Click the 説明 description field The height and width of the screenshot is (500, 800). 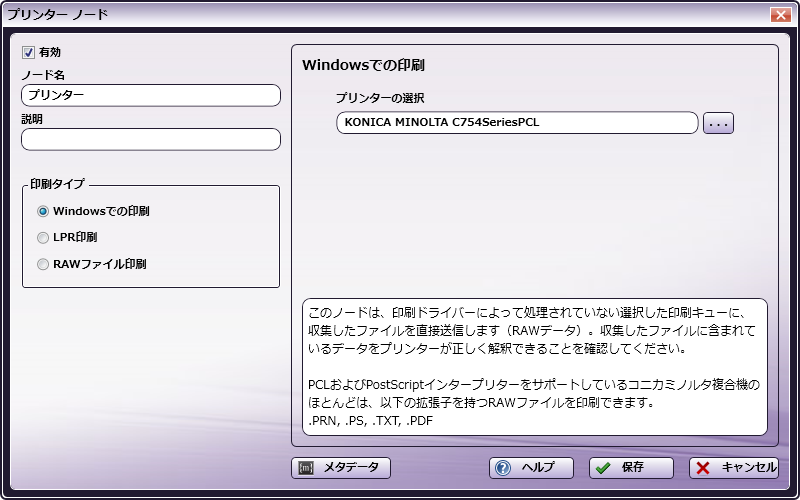151,139
